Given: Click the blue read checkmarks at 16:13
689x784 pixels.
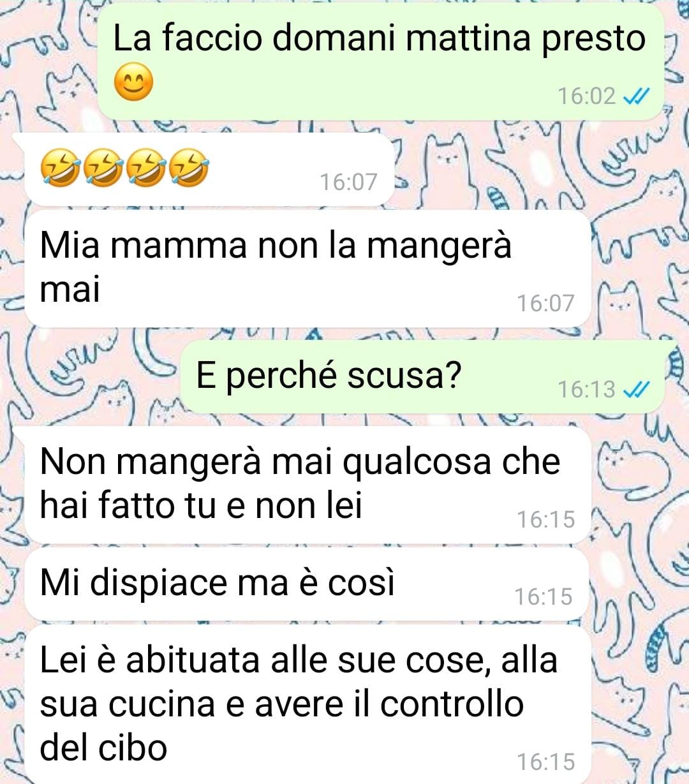Looking at the screenshot, I should [x=635, y=389].
